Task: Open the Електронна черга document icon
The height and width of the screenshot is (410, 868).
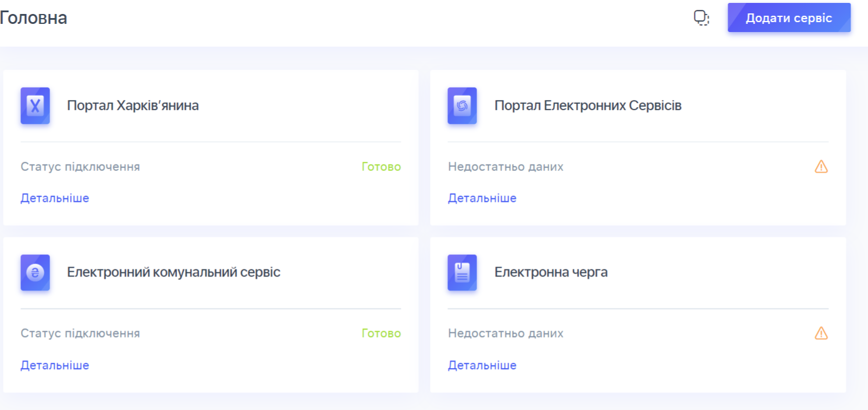Action: pos(462,272)
